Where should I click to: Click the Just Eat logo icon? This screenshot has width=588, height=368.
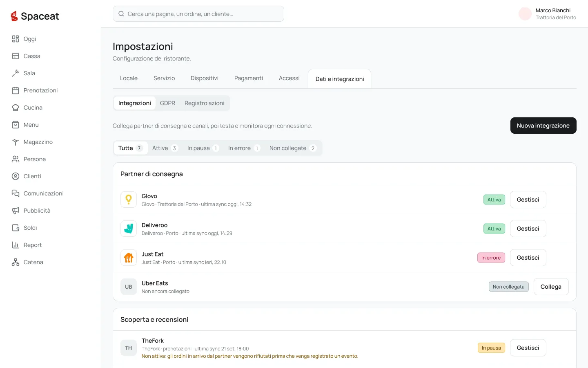pyautogui.click(x=129, y=258)
